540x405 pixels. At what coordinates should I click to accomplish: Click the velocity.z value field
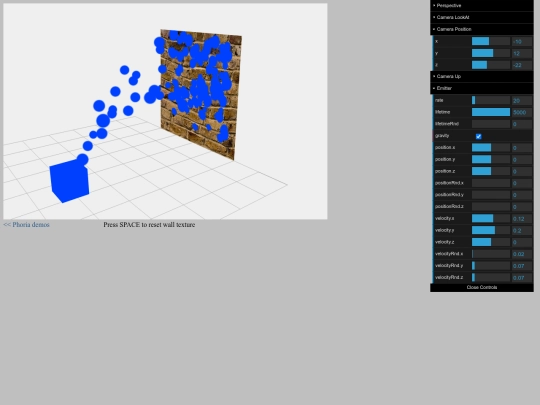[x=522, y=242]
